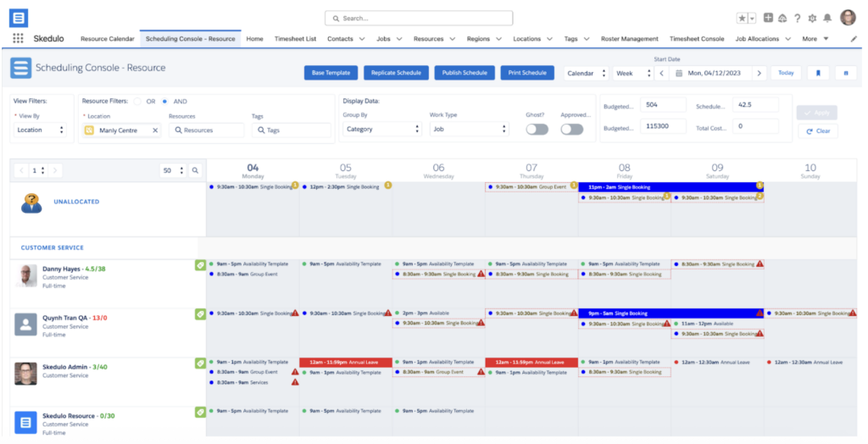This screenshot has width=868, height=444.
Task: Open the favorites list dropdown arrow
Action: pos(753,19)
